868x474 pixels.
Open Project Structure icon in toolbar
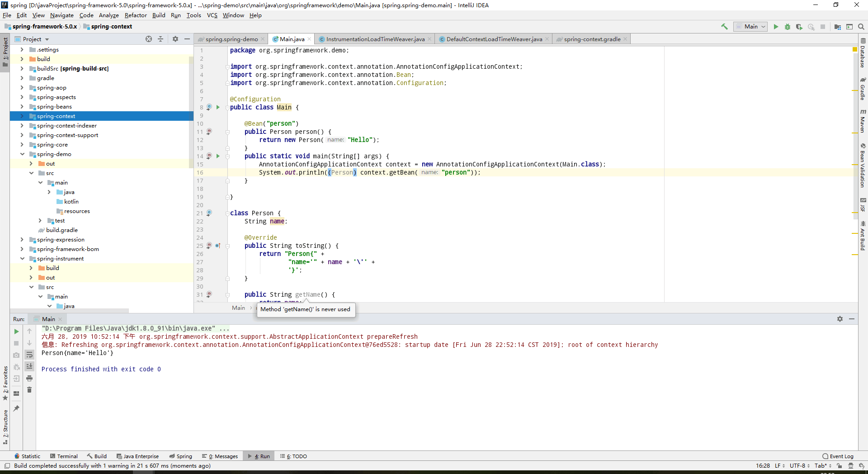pos(838,27)
